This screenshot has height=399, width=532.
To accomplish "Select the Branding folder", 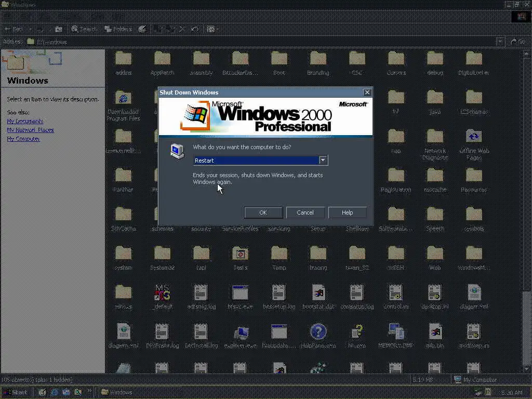I will point(318,63).
